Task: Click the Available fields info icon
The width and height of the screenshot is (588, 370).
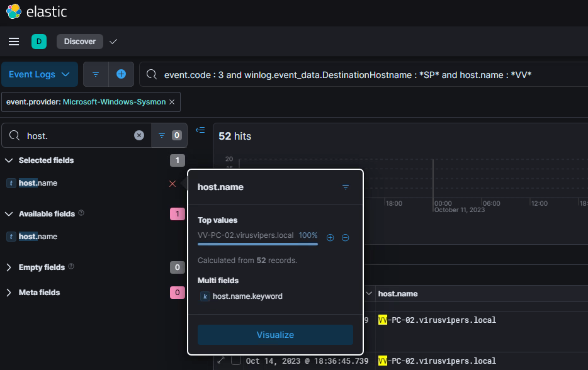Action: click(x=81, y=213)
